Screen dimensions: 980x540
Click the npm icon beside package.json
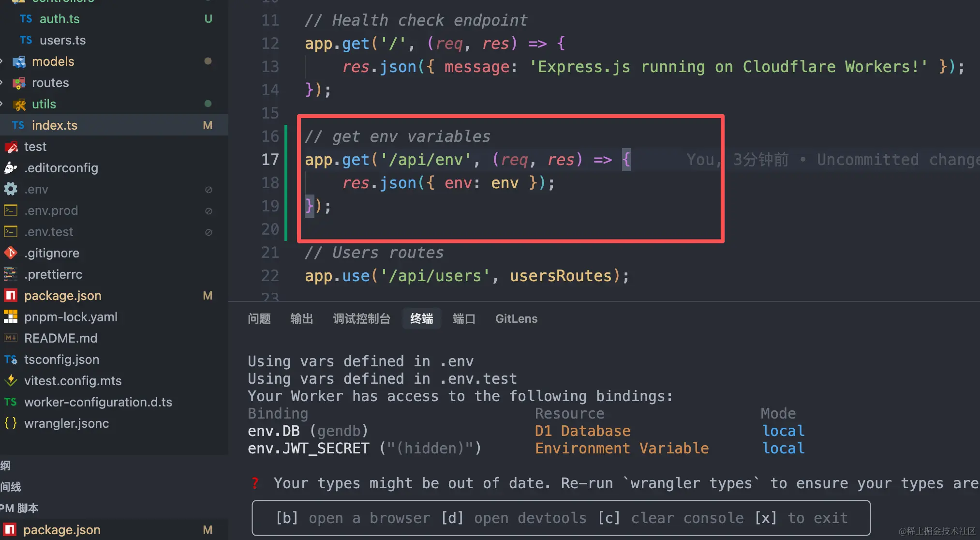pyautogui.click(x=11, y=296)
